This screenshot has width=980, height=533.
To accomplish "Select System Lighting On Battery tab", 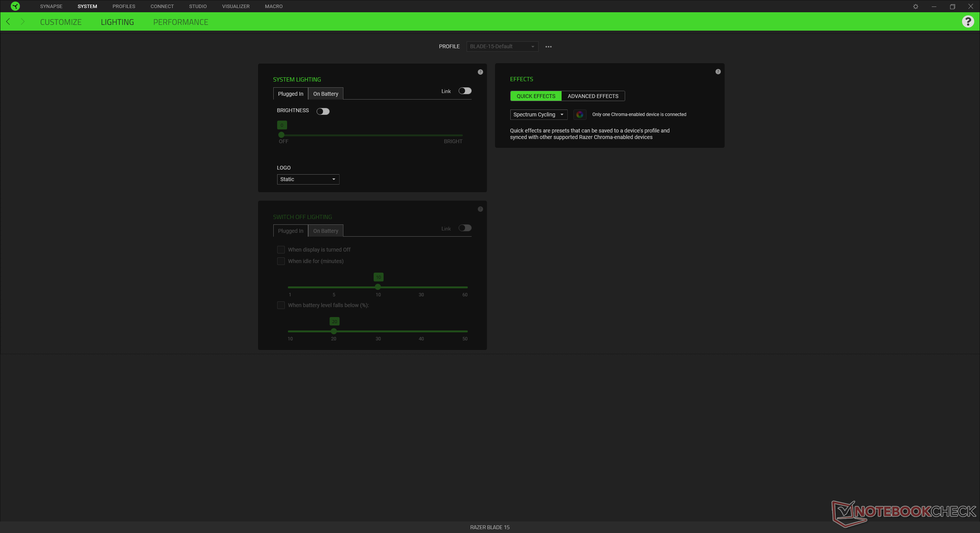I will coord(326,93).
